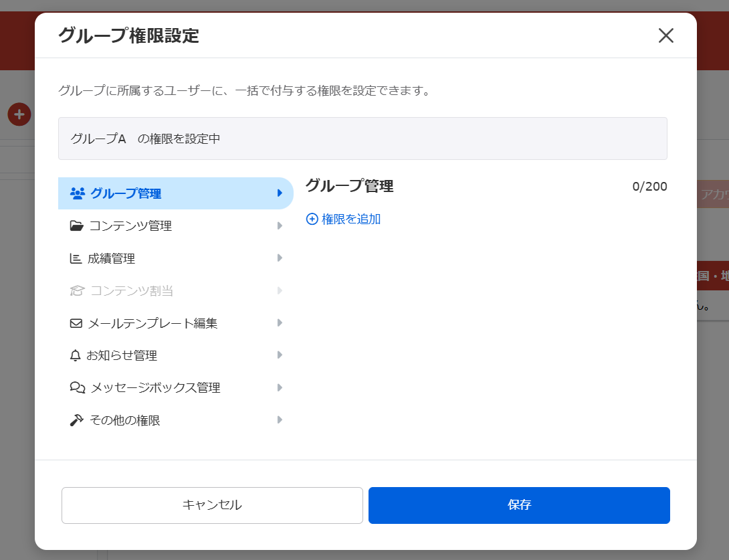Select the グループ管理 menu item
The image size is (729, 560).
pos(126,194)
